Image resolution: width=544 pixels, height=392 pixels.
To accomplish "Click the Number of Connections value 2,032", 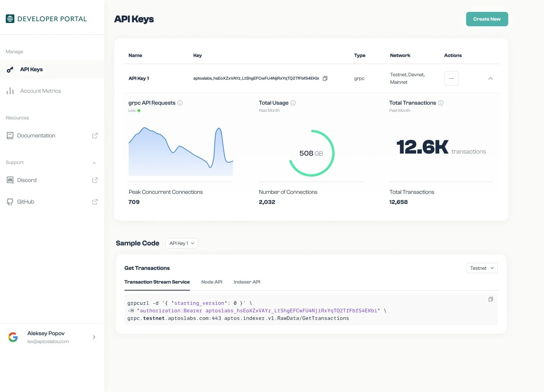I will point(267,202).
